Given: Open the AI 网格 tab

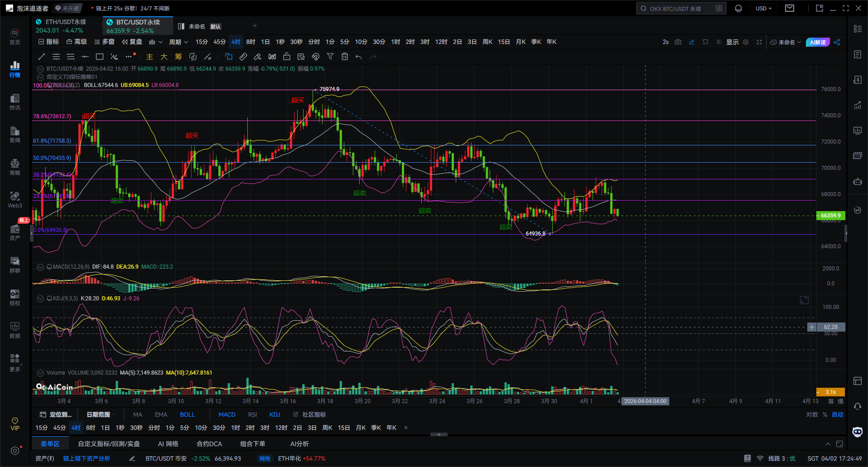Looking at the screenshot, I should coord(168,444).
